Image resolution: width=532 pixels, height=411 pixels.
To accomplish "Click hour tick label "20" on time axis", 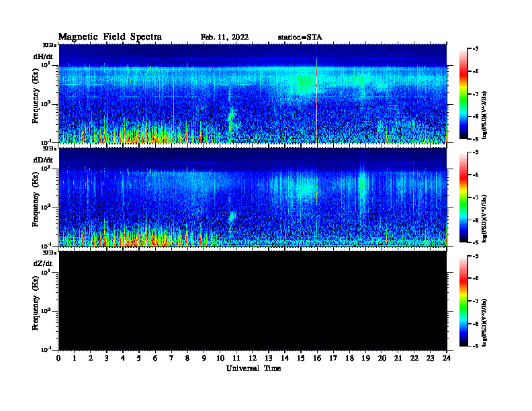I will point(382,359).
